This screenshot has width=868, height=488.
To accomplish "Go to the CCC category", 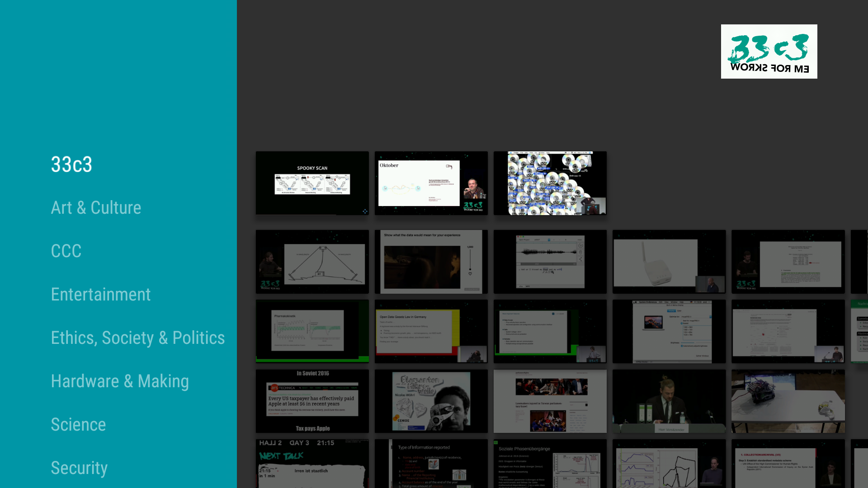I will pos(66,251).
